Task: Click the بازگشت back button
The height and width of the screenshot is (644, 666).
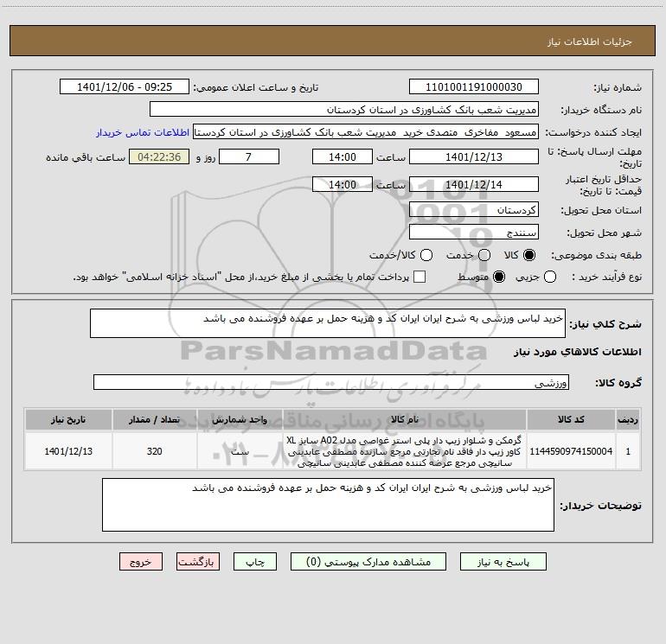Action: (x=198, y=562)
